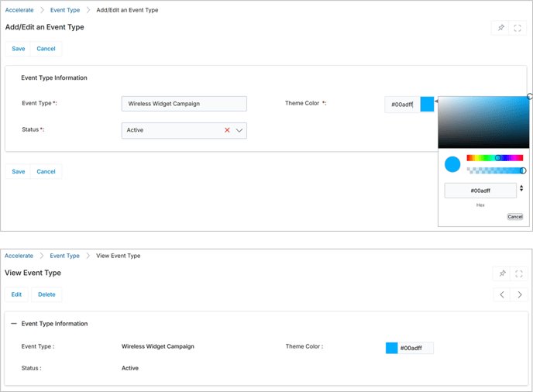The width and height of the screenshot is (533, 392).
Task: Toggle color format with picker arrows
Action: (x=521, y=188)
